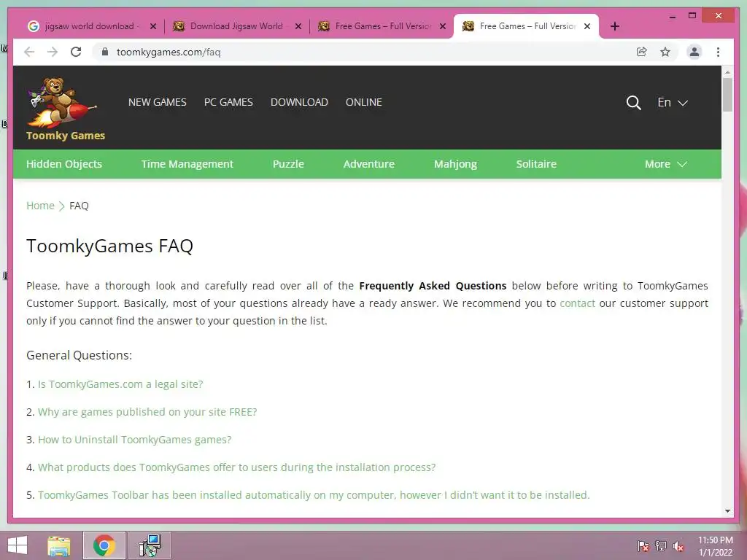
Task: Open installer program icon in taskbar
Action: pyautogui.click(x=150, y=545)
